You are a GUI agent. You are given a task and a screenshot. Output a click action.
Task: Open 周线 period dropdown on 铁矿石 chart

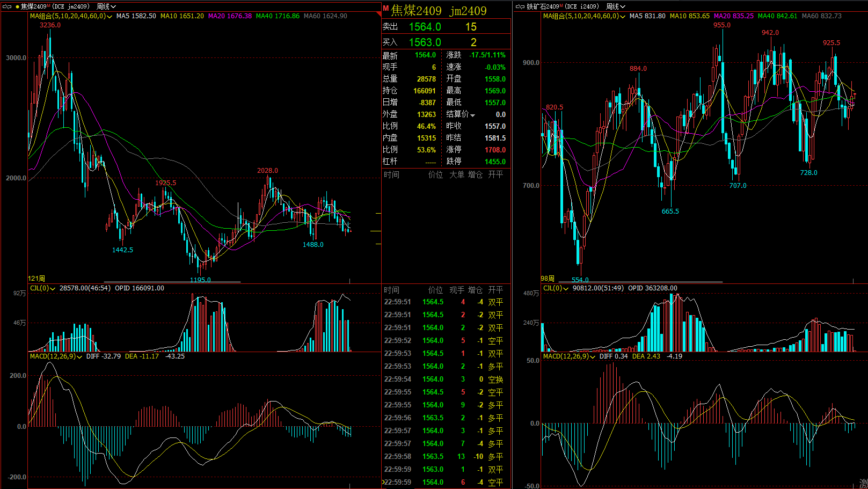point(615,6)
